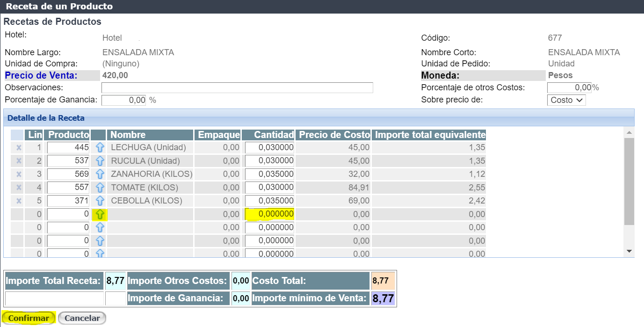Click the Precio de Costo header

333,135
